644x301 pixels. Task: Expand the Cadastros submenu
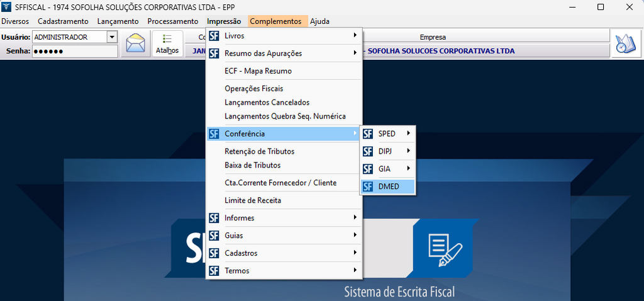pyautogui.click(x=240, y=253)
